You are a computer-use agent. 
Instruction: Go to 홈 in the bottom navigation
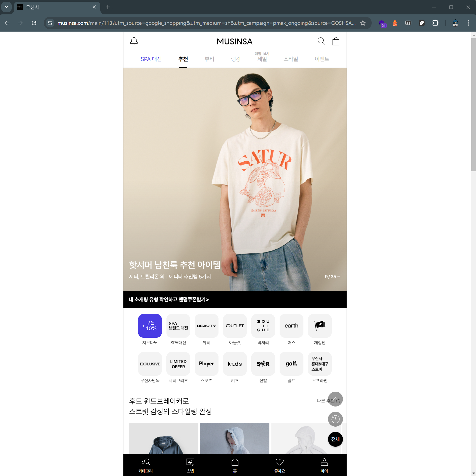pos(235,466)
